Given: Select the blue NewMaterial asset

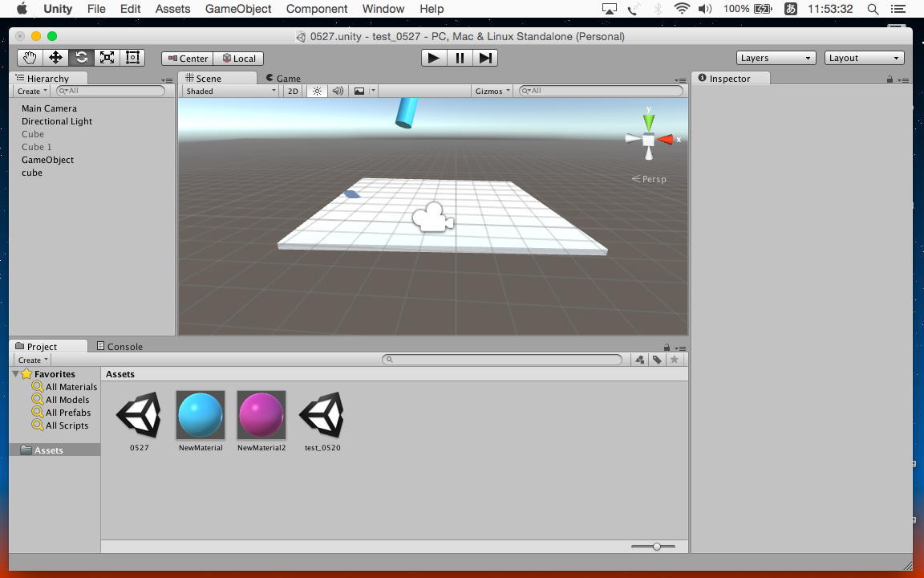Looking at the screenshot, I should point(201,421).
